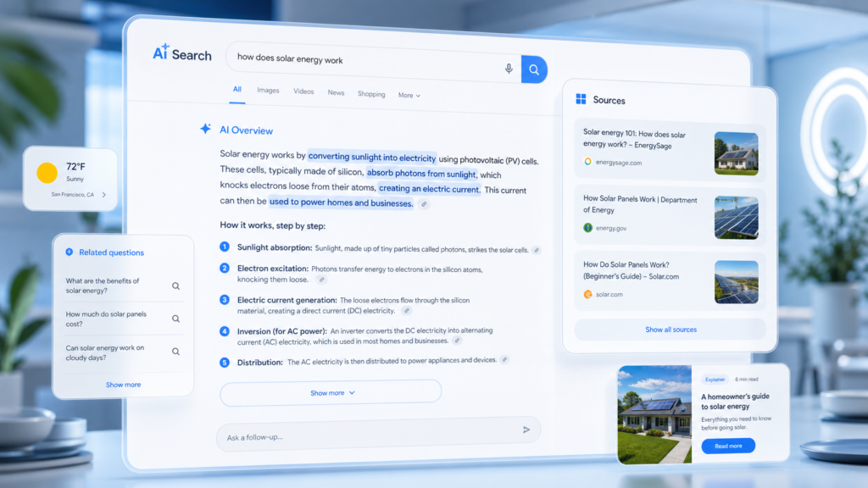Open the More dropdown in search tabs

pyautogui.click(x=409, y=95)
